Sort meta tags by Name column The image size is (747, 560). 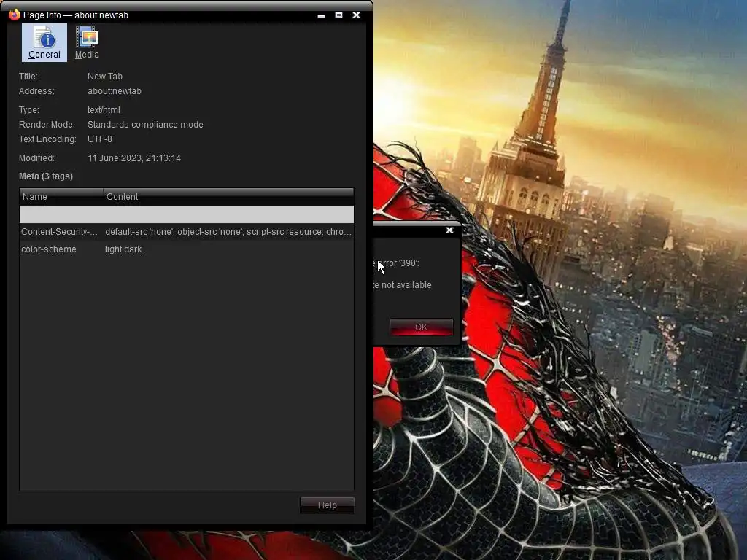tap(61, 197)
